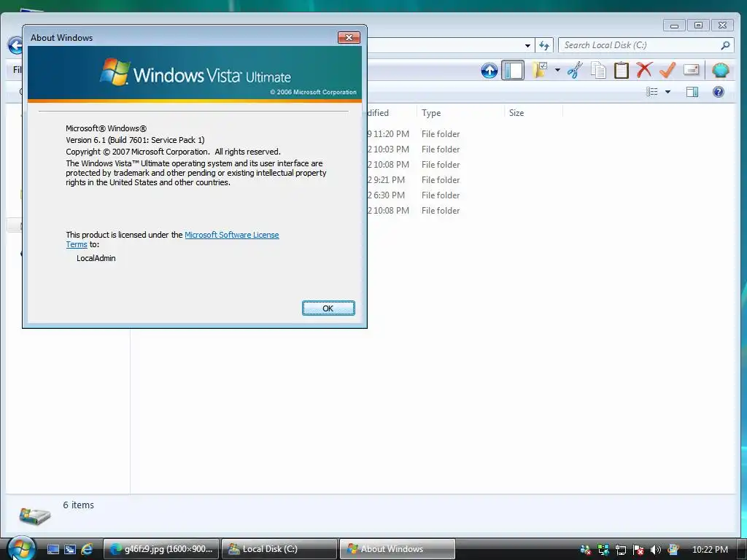Viewport: 747px width, 560px height.
Task: Sort by the Type column header
Action: tap(460, 113)
